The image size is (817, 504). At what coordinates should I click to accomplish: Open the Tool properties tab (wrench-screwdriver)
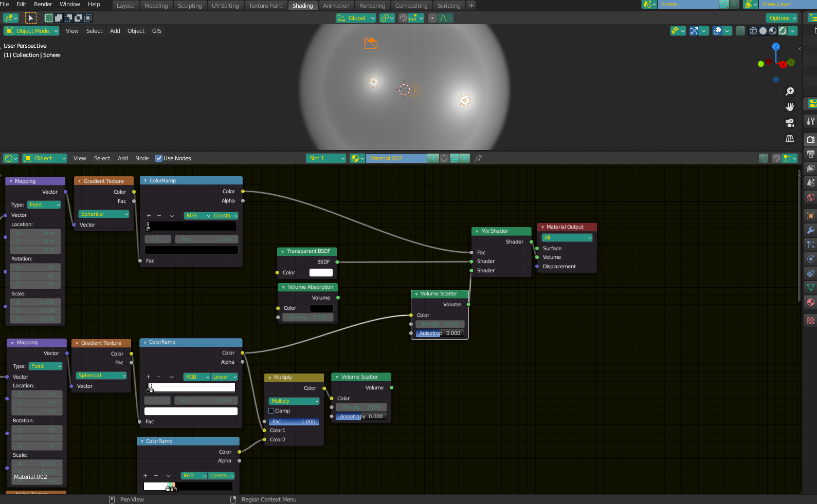811,121
